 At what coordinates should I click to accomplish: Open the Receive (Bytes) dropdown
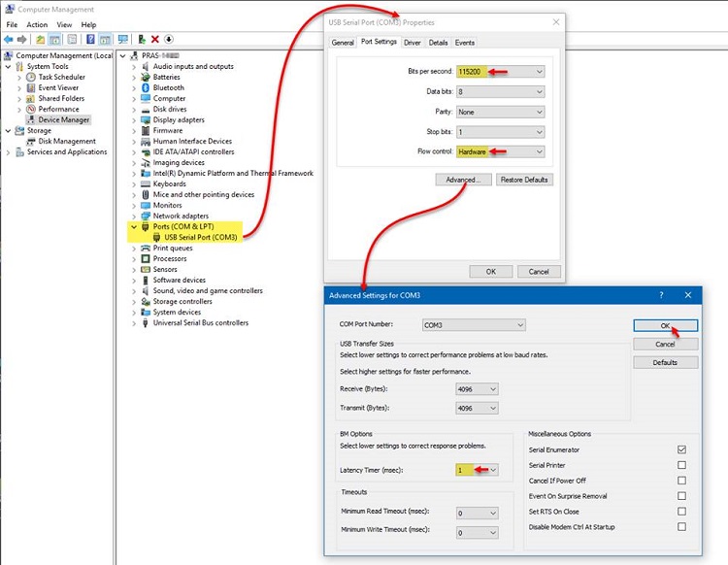coord(477,389)
